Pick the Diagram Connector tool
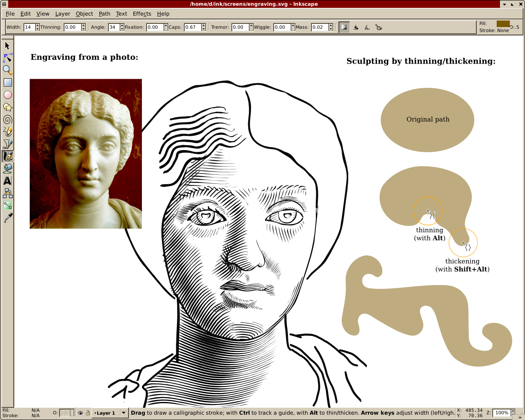 7,193
